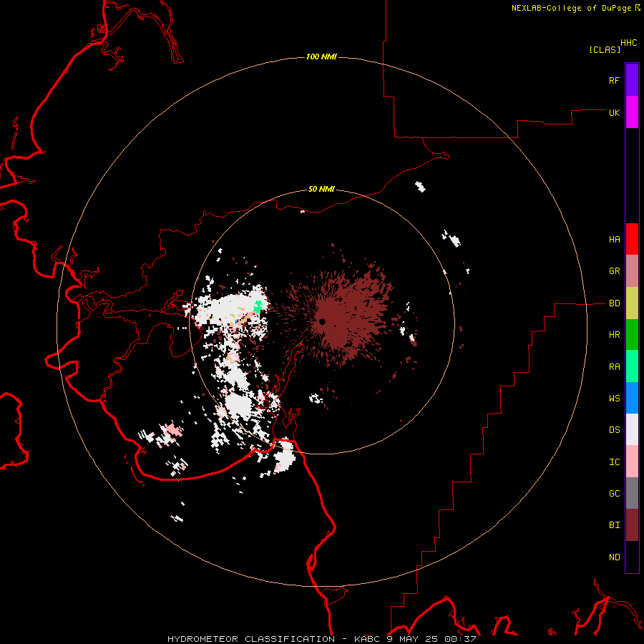Click the dark green HR color swatch
The image size is (644, 644).
coord(632,335)
